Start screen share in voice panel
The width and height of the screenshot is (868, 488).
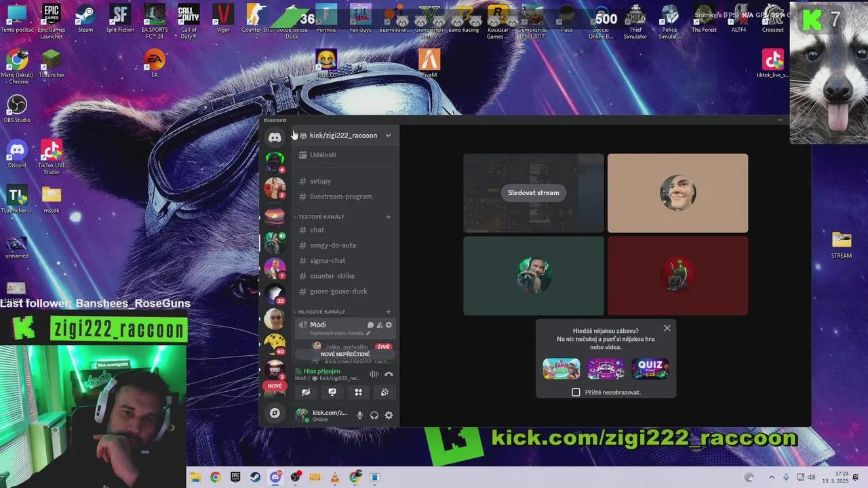(x=332, y=392)
